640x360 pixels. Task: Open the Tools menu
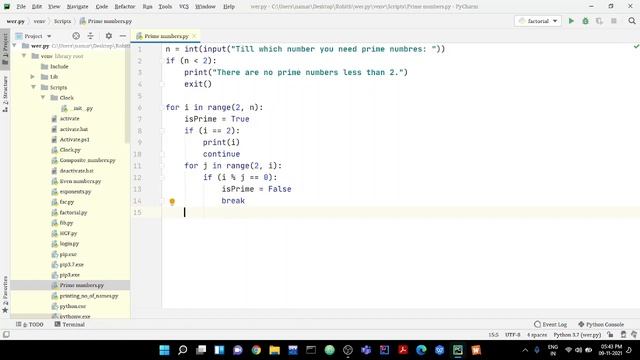pos(165,7)
